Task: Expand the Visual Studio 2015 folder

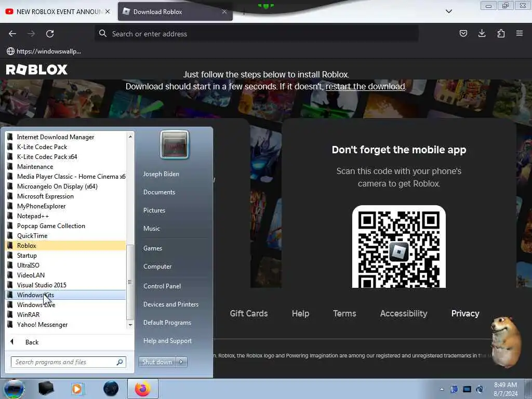Action: 65,285
